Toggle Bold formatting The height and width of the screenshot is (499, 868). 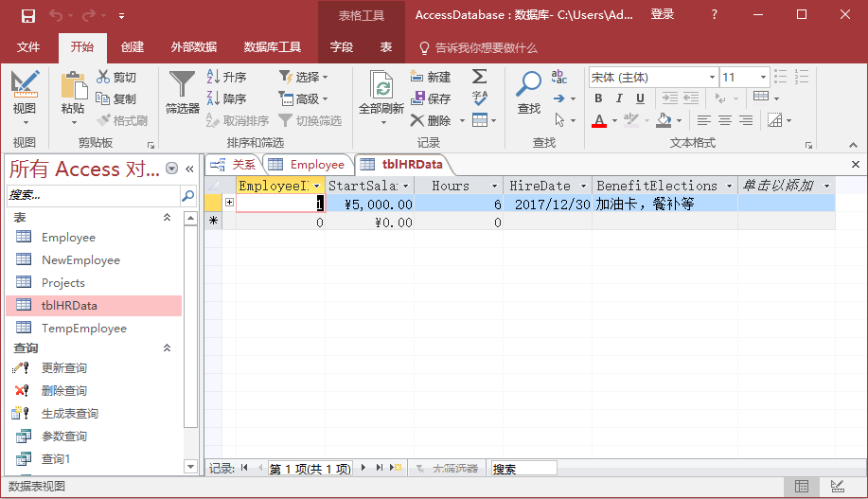[598, 98]
